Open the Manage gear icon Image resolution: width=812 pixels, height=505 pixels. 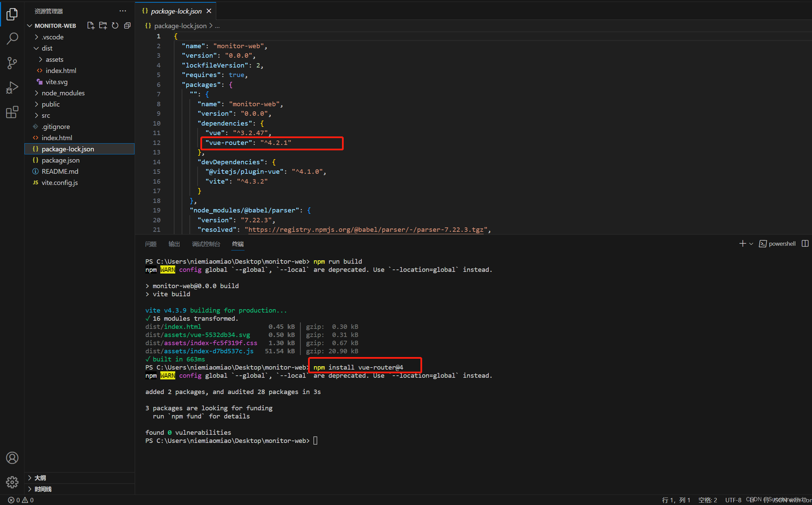(x=12, y=482)
